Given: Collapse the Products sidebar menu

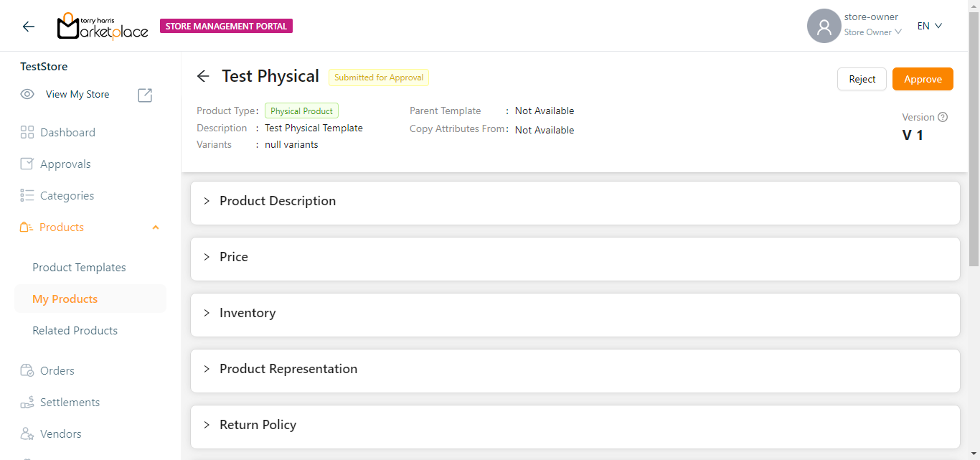Looking at the screenshot, I should (x=156, y=227).
